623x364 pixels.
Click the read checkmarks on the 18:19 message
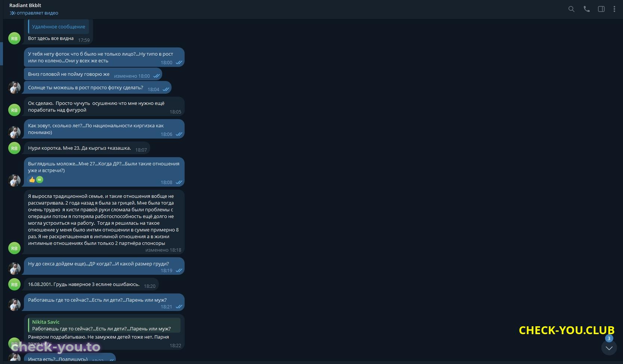tap(179, 270)
